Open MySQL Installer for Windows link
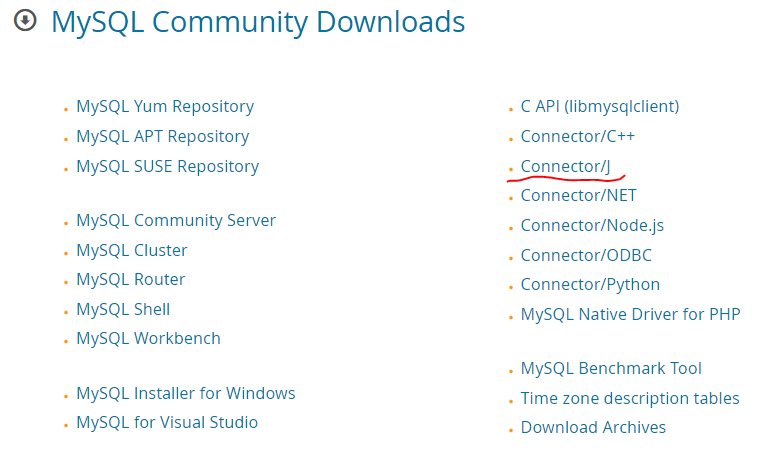The image size is (782, 467). tap(186, 394)
